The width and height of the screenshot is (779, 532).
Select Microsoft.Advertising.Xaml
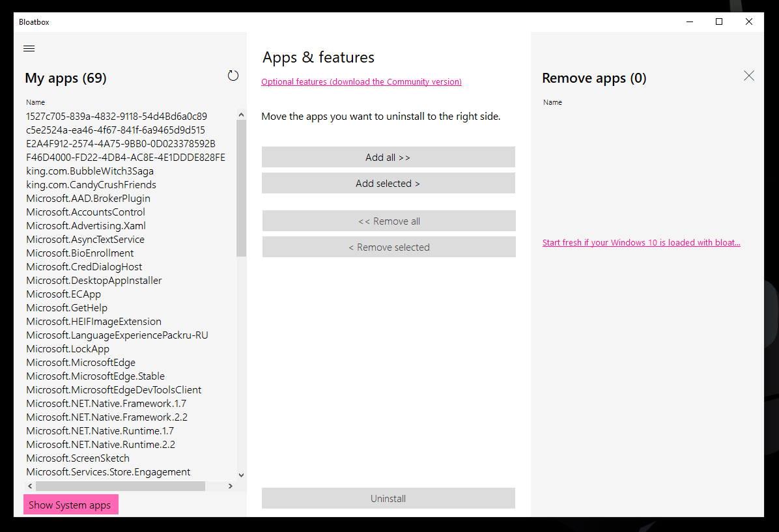(x=86, y=225)
